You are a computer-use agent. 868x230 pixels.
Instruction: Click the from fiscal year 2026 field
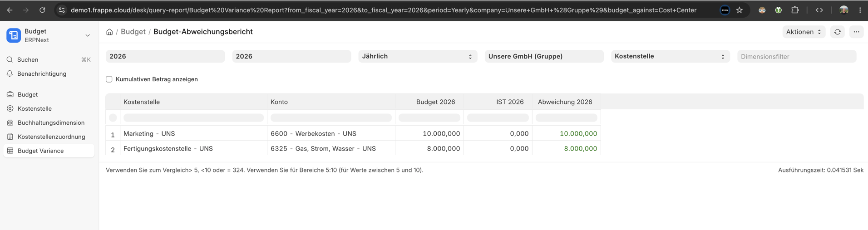(165, 56)
